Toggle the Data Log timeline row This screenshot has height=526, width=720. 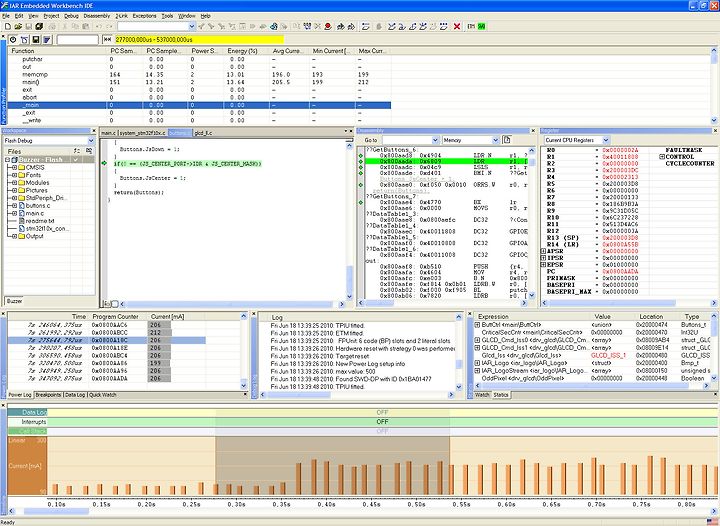pyautogui.click(x=27, y=412)
